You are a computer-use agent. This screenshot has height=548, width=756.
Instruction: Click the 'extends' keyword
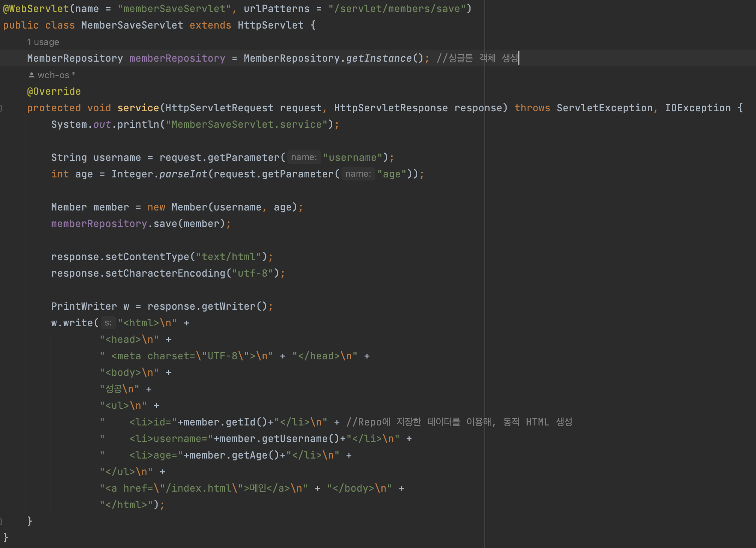click(210, 25)
